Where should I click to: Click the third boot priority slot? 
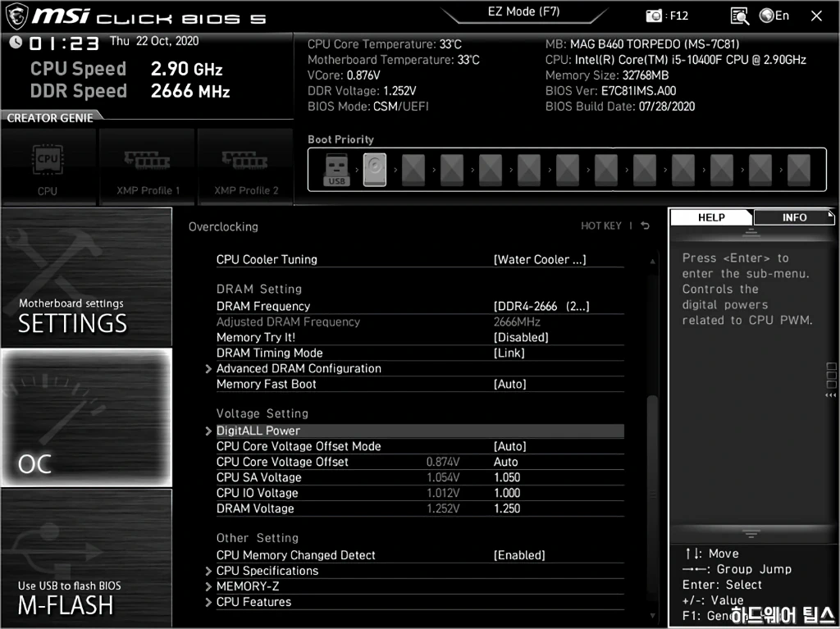pyautogui.click(x=413, y=170)
